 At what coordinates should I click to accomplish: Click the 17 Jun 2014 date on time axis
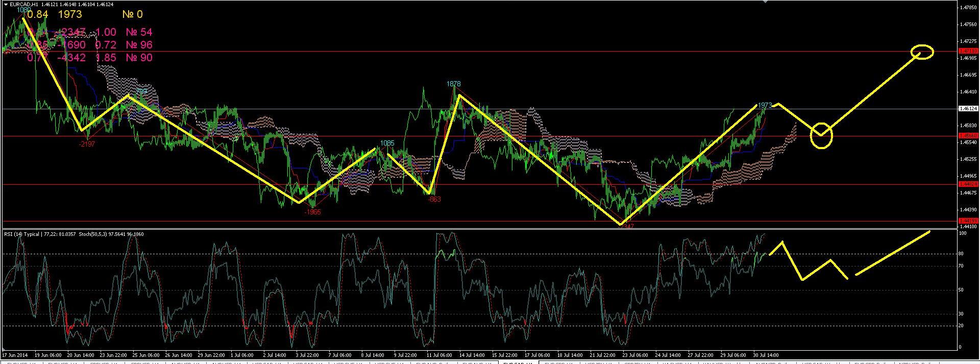pyautogui.click(x=15, y=354)
